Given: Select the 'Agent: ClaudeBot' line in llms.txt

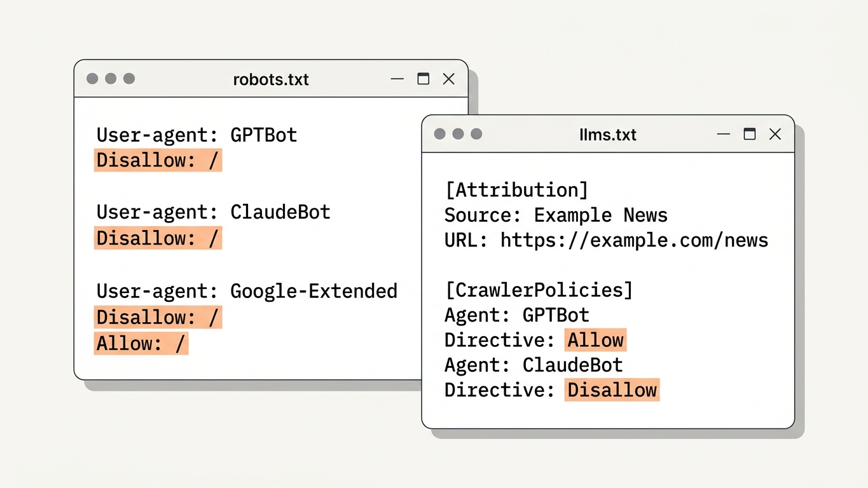Looking at the screenshot, I should click(x=534, y=365).
